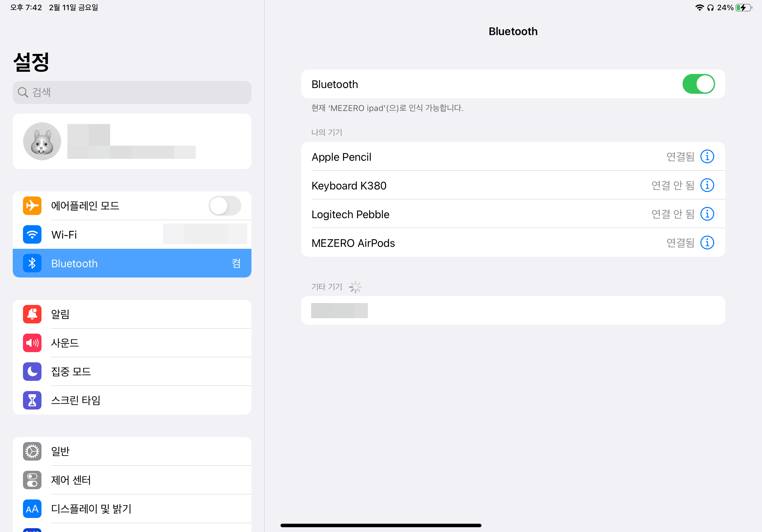Screen dimensions: 762x532
Task: Show details icon for Logitech Pebble
Action: (707, 214)
